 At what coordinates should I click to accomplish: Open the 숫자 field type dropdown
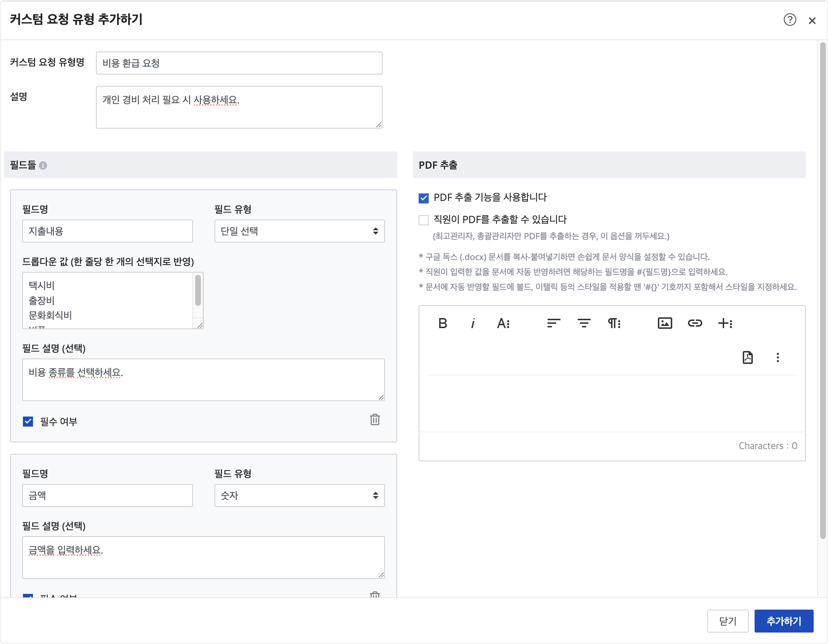[299, 495]
